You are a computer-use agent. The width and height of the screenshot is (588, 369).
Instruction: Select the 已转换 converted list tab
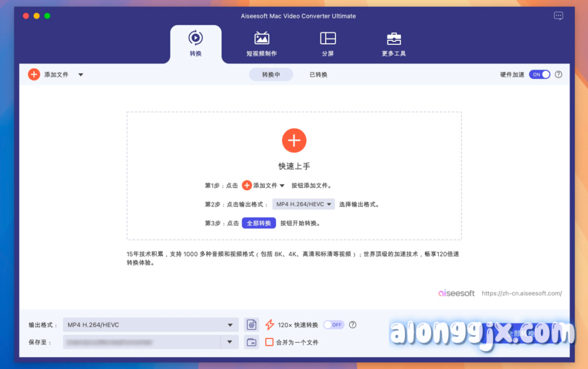tap(318, 75)
